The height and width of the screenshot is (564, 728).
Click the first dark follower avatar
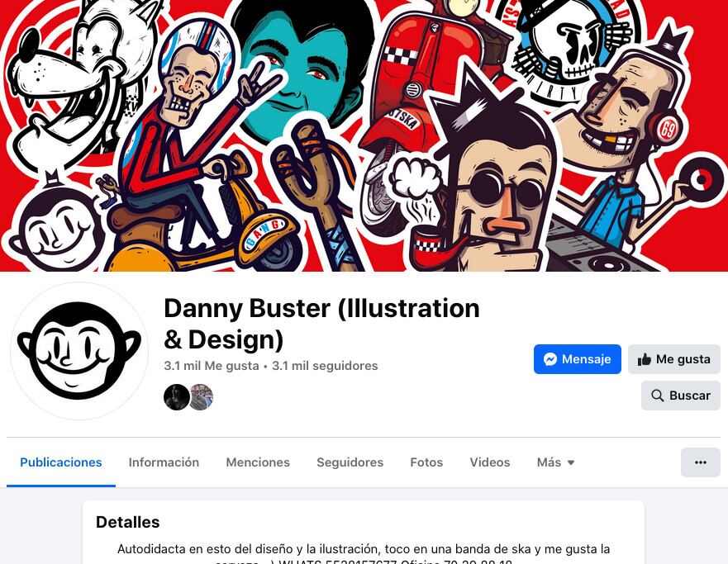tap(177, 397)
